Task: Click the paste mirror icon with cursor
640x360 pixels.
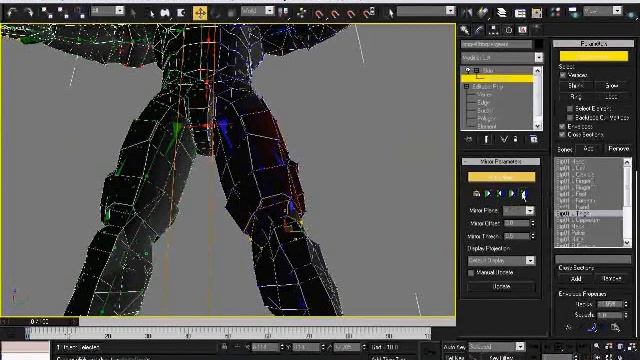Action: coord(524,194)
